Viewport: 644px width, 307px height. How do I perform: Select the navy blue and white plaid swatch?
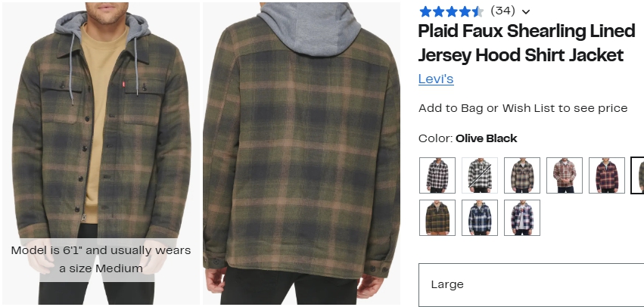[479, 218]
